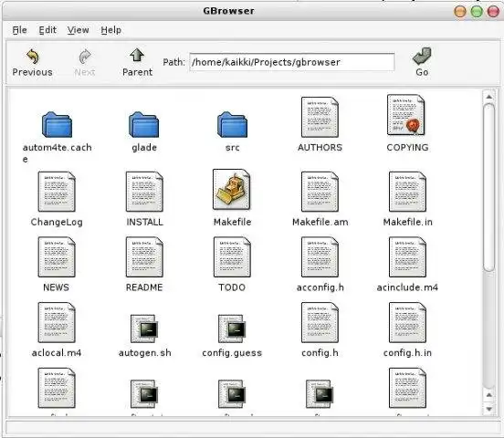Open the View menu
The width and height of the screenshot is (504, 438).
tap(79, 30)
